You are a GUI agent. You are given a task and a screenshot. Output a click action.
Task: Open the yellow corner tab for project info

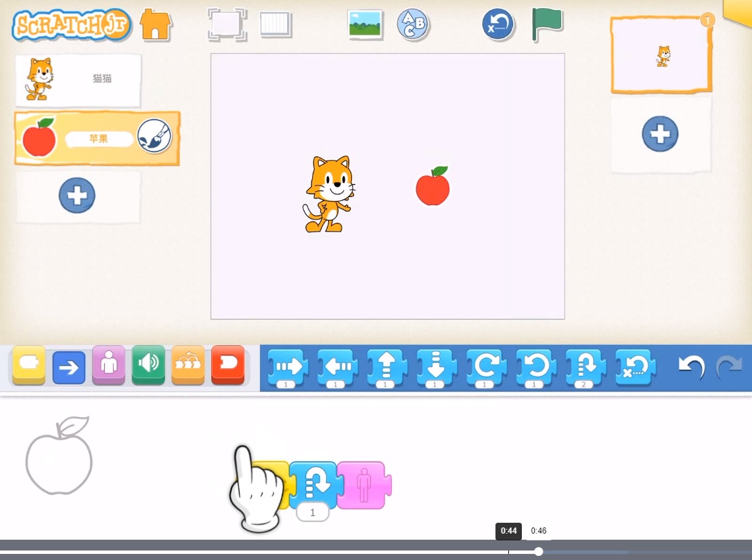(x=738, y=11)
